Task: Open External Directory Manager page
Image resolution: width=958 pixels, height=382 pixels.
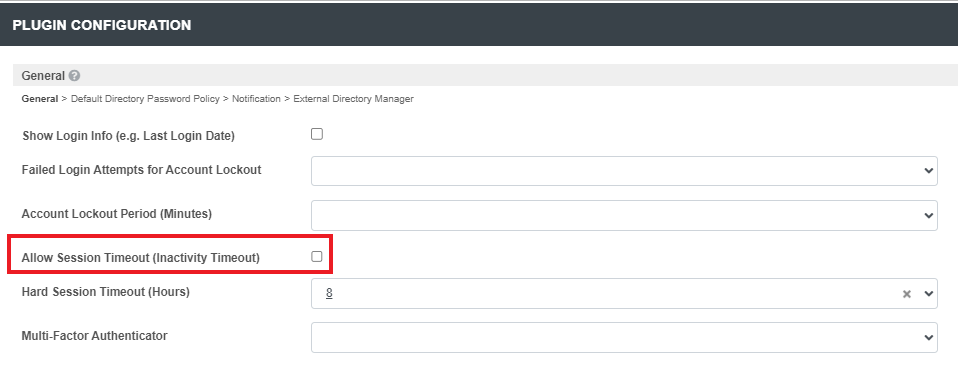Action: [x=353, y=98]
